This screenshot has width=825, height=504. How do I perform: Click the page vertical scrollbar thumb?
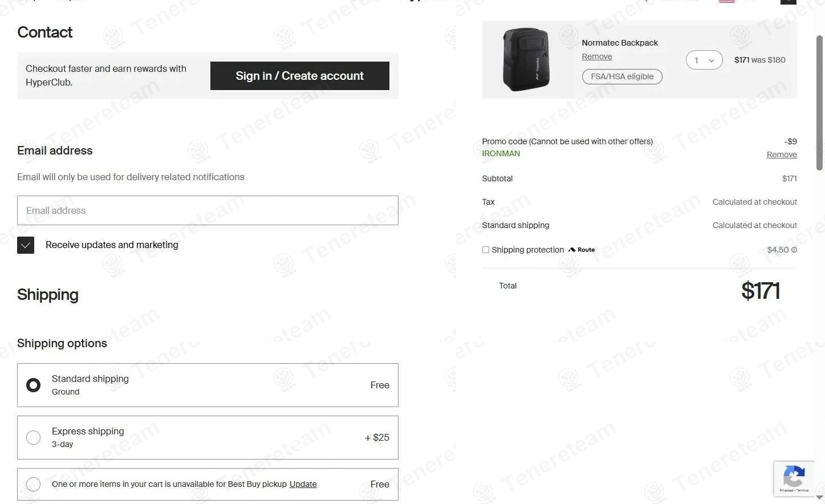click(820, 103)
